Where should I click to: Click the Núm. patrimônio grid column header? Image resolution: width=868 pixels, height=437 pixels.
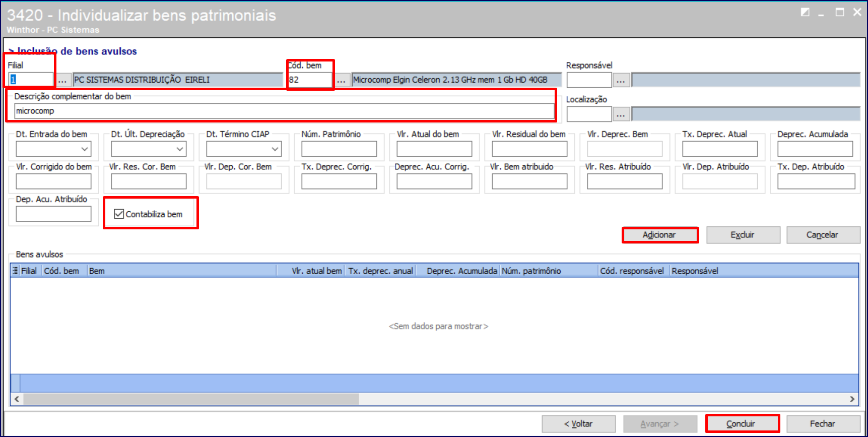point(549,271)
